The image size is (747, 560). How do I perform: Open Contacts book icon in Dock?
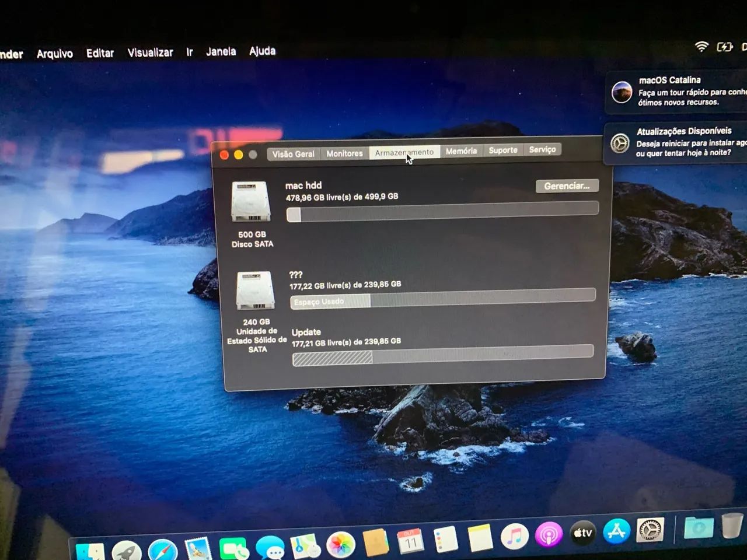point(376,543)
